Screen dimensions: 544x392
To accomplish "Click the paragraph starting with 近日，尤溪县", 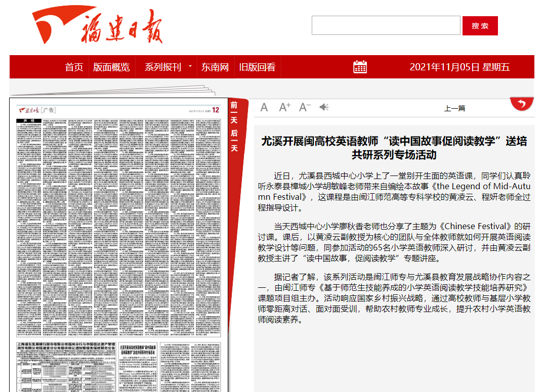I will (394, 192).
